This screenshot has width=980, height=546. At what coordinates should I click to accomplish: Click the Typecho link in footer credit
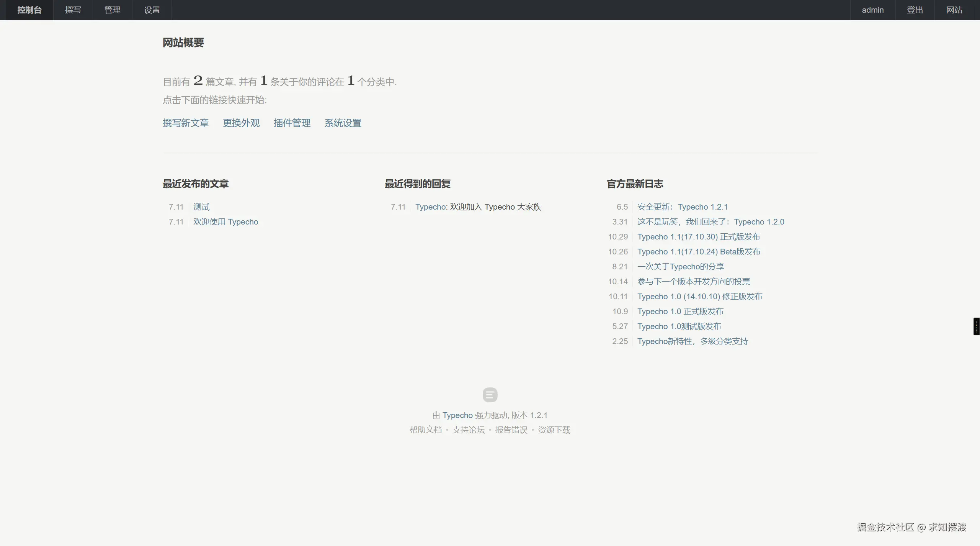[x=457, y=415]
